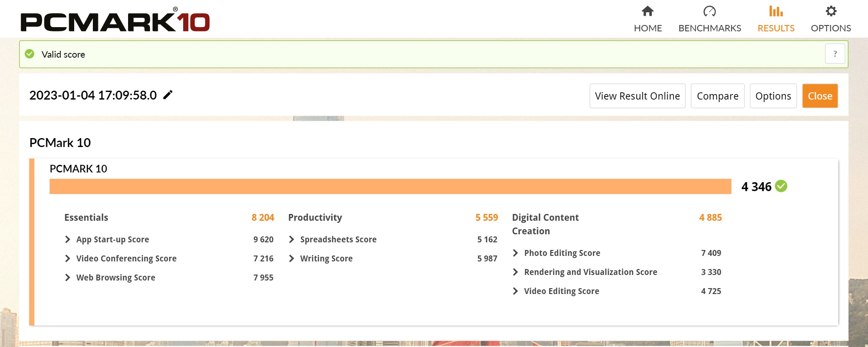The image size is (868, 347).
Task: Click the Valid score message text
Action: tap(63, 54)
